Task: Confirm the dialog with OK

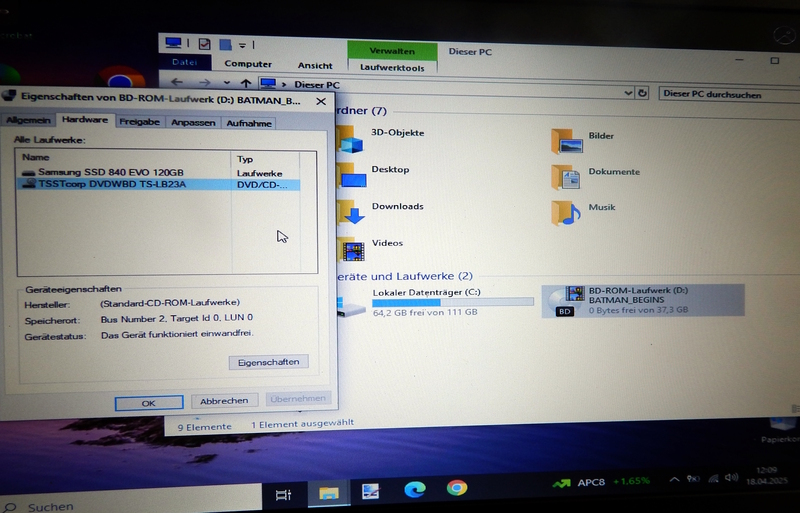Action: pos(148,403)
